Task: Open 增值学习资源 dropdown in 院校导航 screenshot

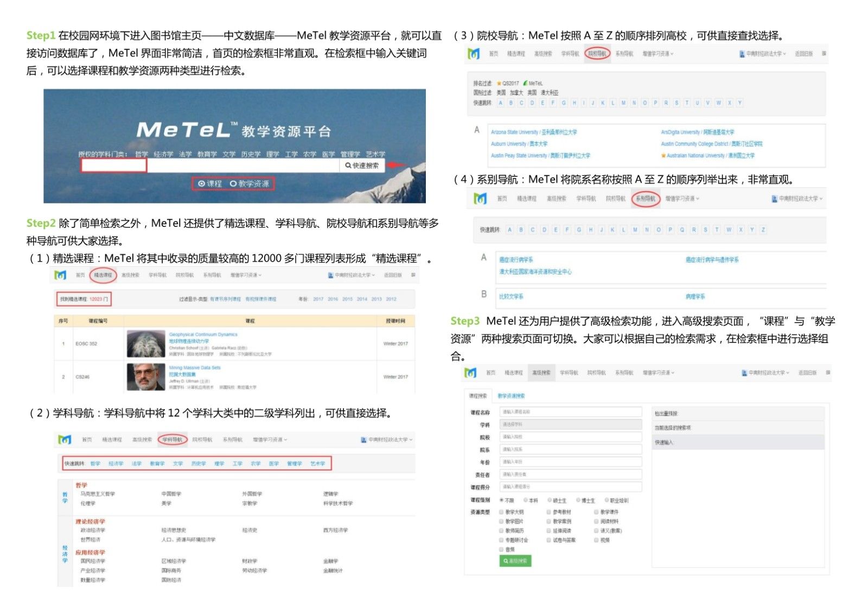Action: click(658, 54)
